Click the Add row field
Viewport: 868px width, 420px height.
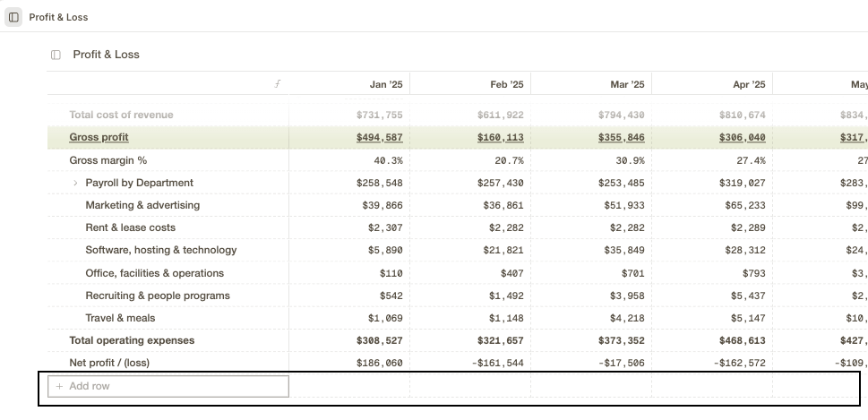click(x=168, y=386)
